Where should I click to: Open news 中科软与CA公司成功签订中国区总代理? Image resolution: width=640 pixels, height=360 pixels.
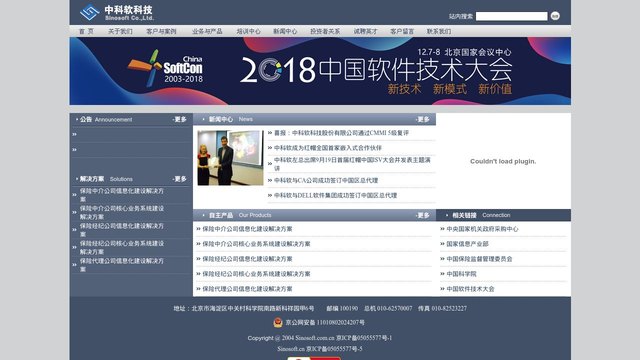[x=326, y=180]
